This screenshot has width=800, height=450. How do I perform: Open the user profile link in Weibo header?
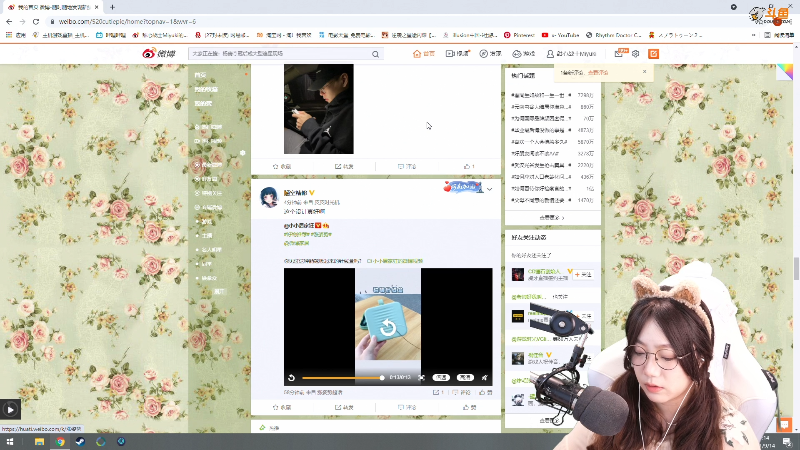[571, 54]
